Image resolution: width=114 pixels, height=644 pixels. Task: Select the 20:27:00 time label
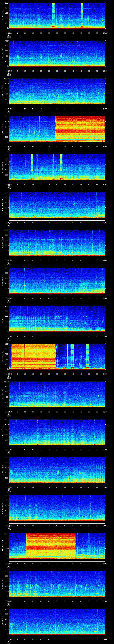(9, 525)
